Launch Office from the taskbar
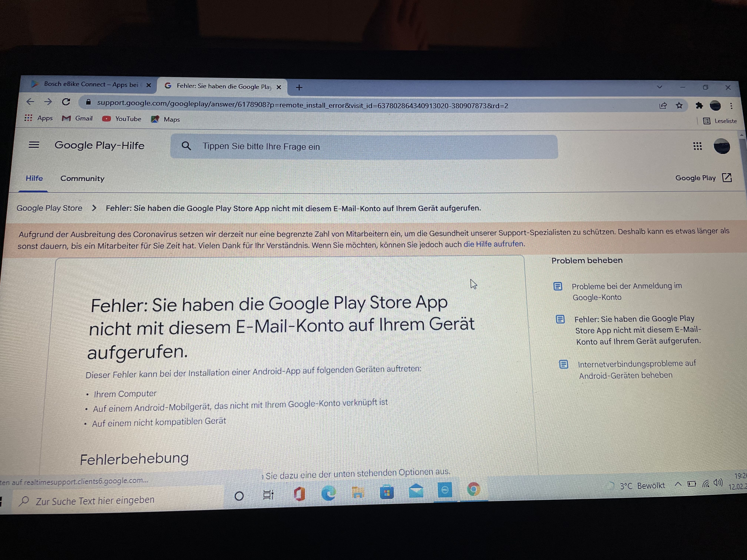747x560 pixels. 299,494
